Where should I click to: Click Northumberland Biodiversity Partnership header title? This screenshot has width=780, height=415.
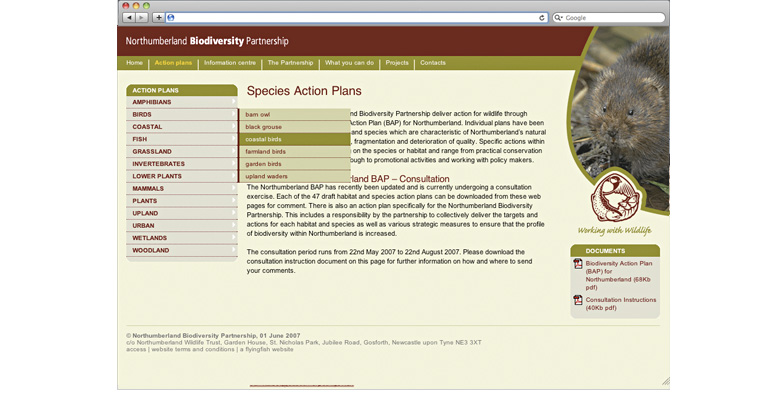207,41
